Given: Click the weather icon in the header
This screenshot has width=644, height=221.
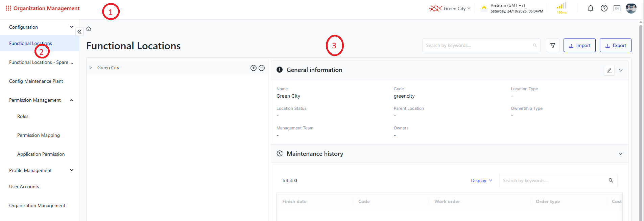Looking at the screenshot, I should coord(484,8).
